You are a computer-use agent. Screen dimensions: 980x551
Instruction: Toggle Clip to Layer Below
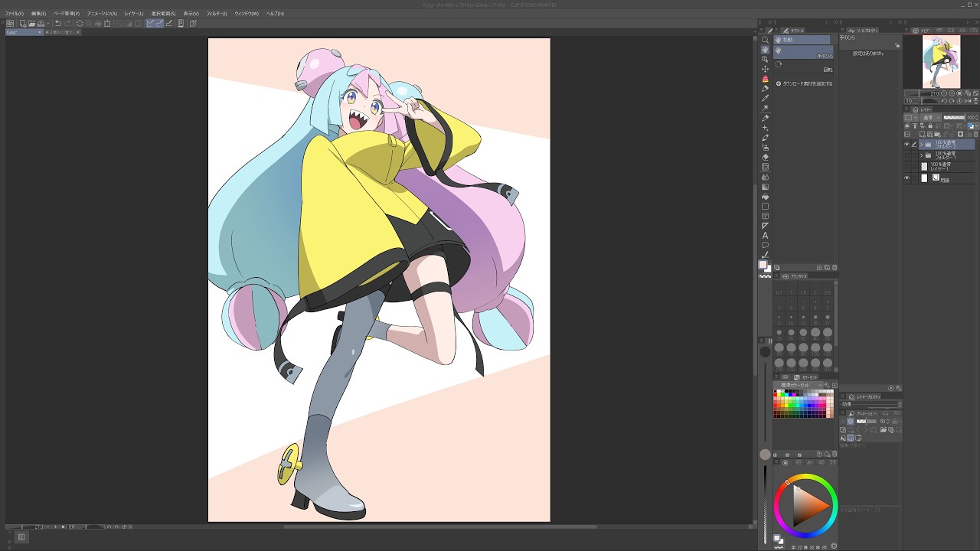click(906, 126)
